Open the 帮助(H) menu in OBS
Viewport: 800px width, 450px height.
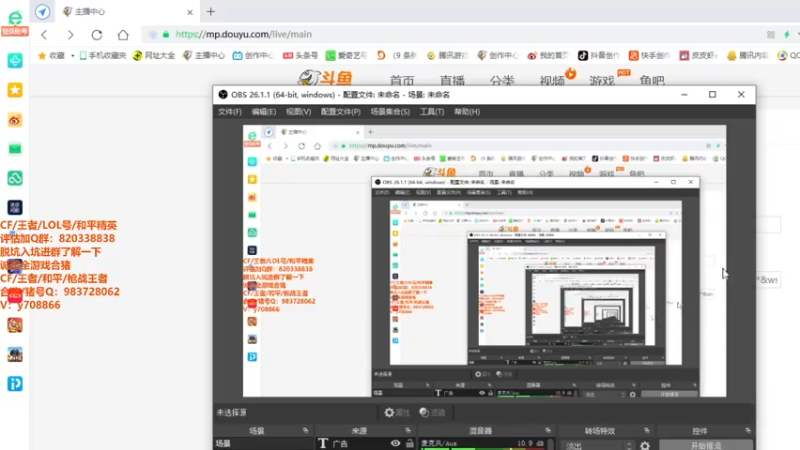[x=467, y=112]
